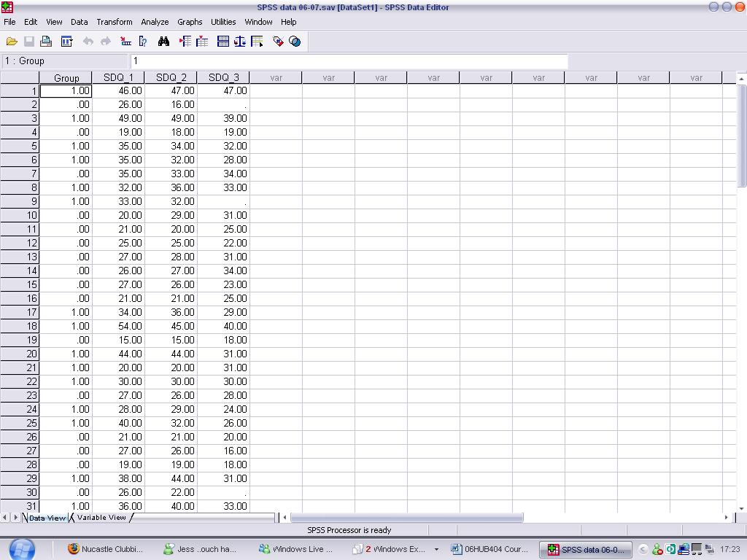The height and width of the screenshot is (560, 747).
Task: Click the Go to Case icon
Action: [125, 42]
